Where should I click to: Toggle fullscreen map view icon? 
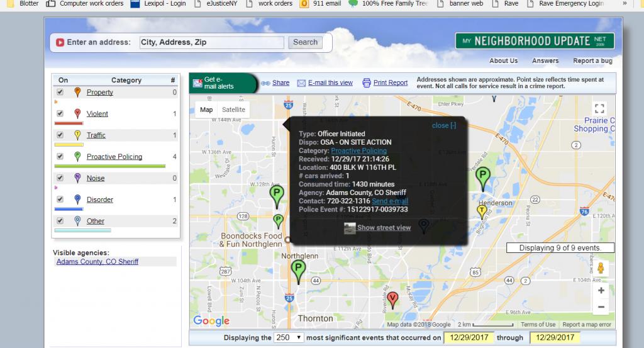coord(599,108)
